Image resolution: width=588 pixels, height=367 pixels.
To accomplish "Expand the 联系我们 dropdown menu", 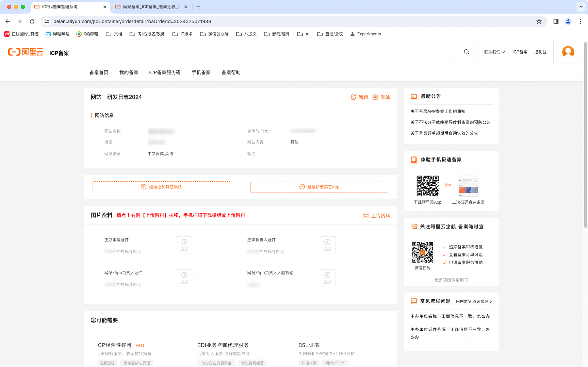I will [x=494, y=52].
